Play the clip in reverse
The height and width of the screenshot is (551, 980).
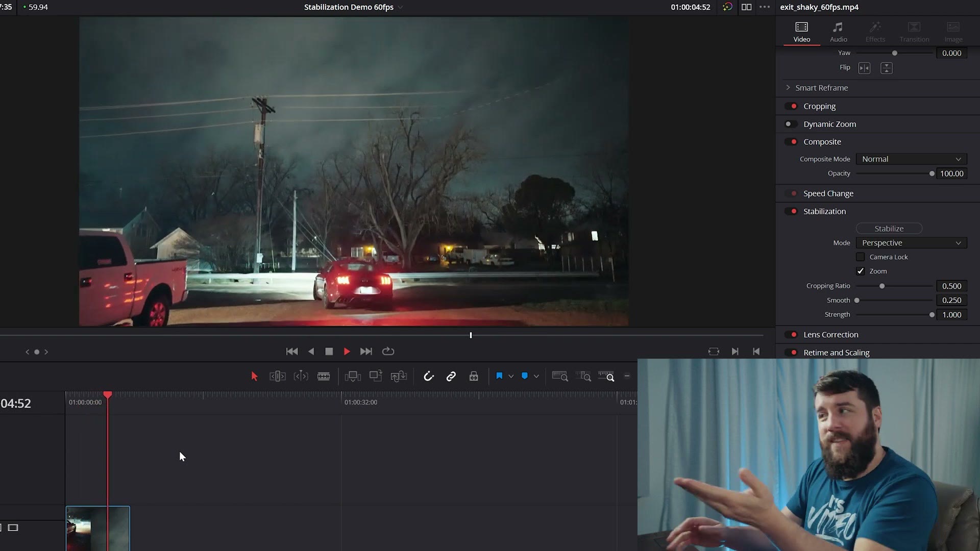pyautogui.click(x=311, y=352)
